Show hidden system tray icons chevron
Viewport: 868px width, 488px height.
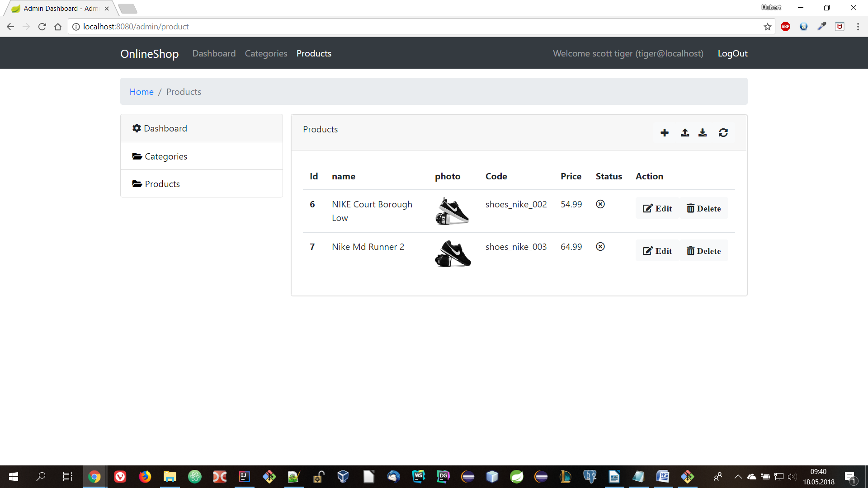point(738,477)
